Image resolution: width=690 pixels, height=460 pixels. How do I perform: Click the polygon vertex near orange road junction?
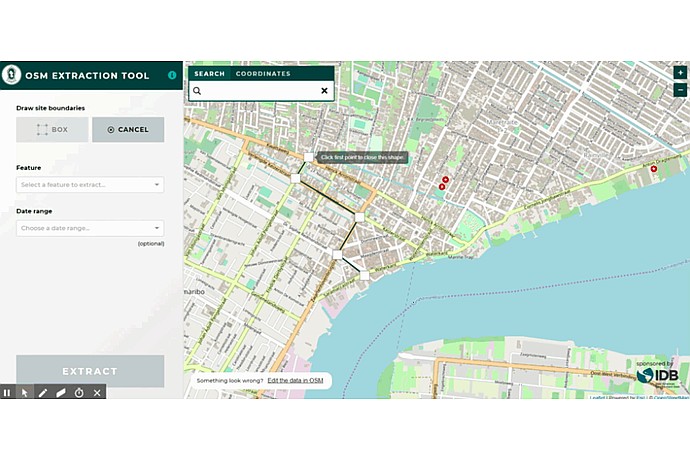(x=360, y=217)
